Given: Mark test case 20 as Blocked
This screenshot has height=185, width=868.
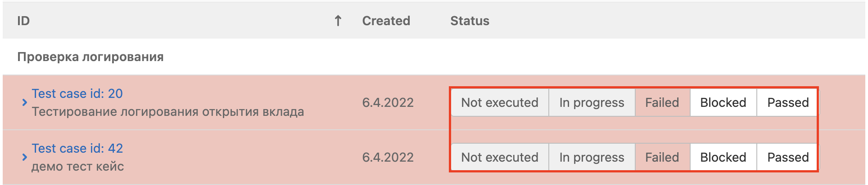Looking at the screenshot, I should pyautogui.click(x=723, y=103).
